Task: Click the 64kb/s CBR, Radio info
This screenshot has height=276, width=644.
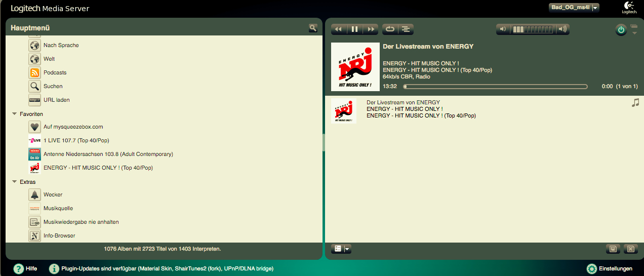Action: 407,76
